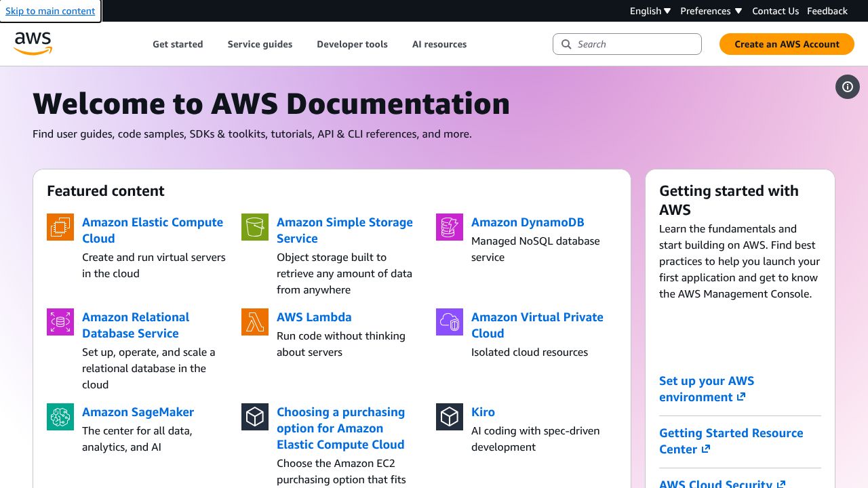Click Getting started with AWS heading

[x=729, y=200]
